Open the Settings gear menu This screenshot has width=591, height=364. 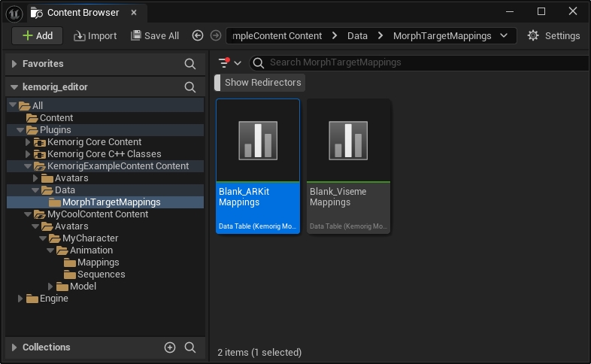coord(553,35)
